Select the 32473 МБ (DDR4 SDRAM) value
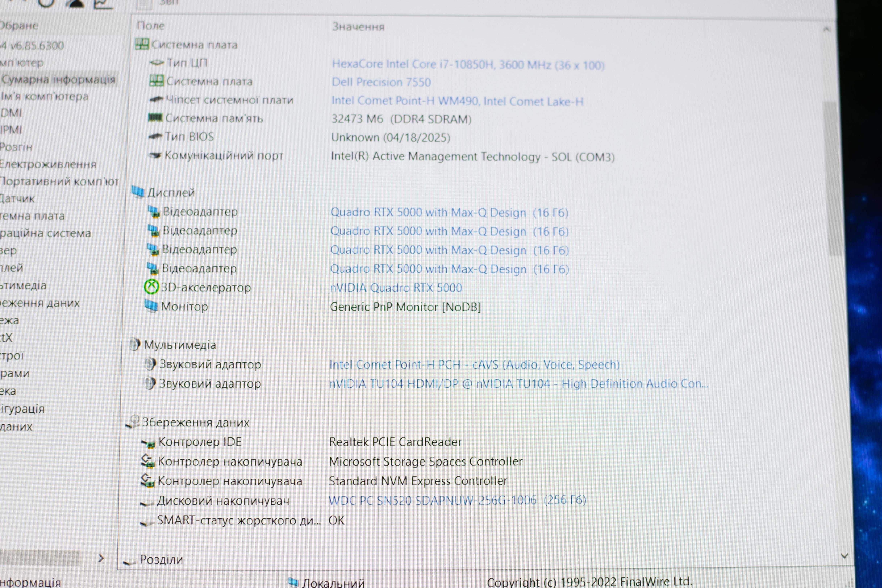The height and width of the screenshot is (588, 882). pos(401,119)
